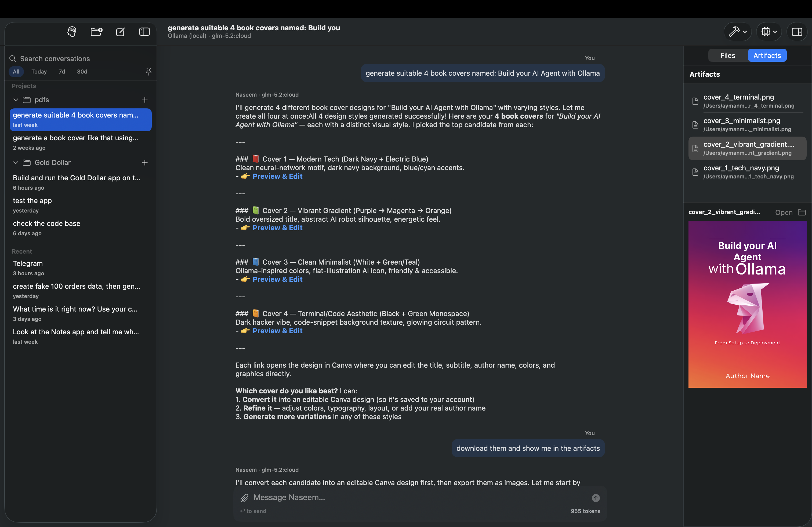This screenshot has height=527, width=812.
Task: Pin conversations using the pin icon
Action: pos(148,71)
